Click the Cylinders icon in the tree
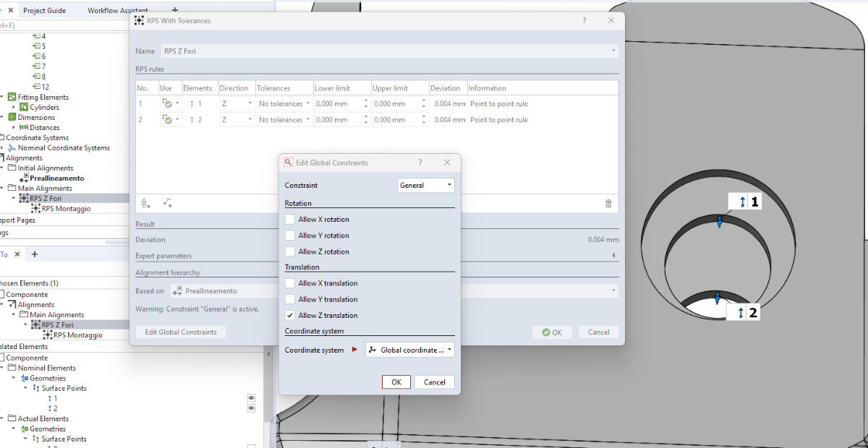Screen dimensions: 868x448 24,108
